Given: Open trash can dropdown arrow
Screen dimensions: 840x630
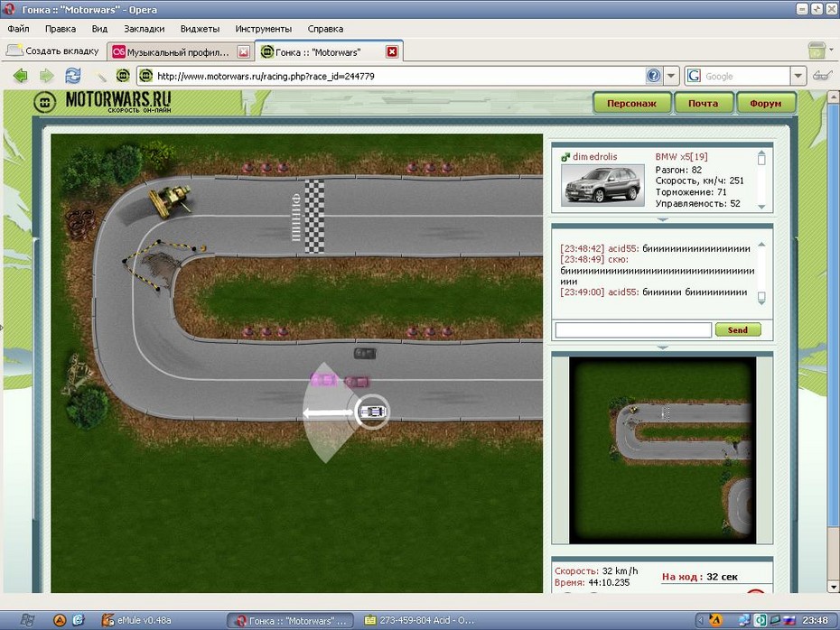Looking at the screenshot, I should 831,50.
